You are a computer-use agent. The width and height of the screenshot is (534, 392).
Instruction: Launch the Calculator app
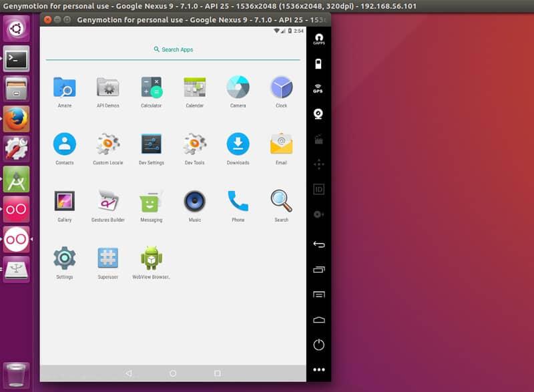click(152, 88)
